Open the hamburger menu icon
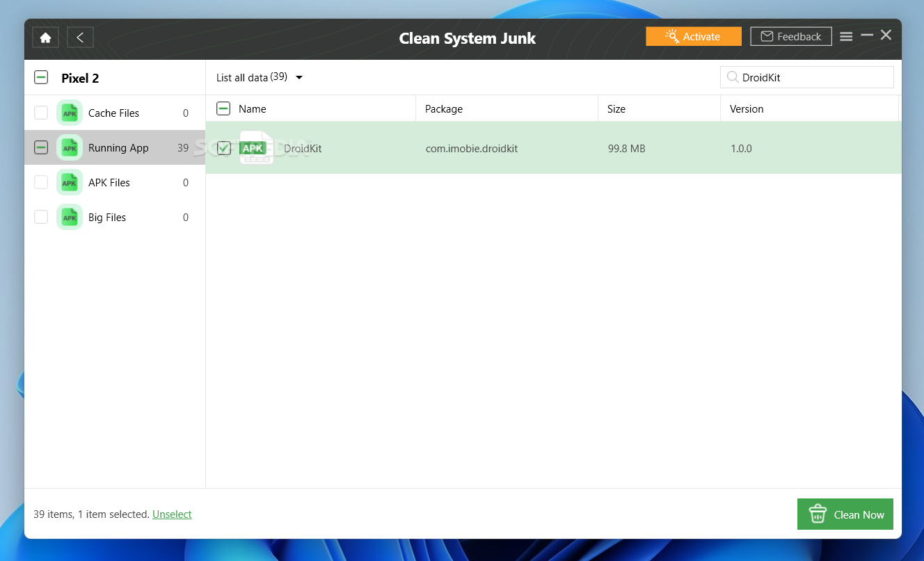Screen dimensions: 924x561 click(846, 37)
